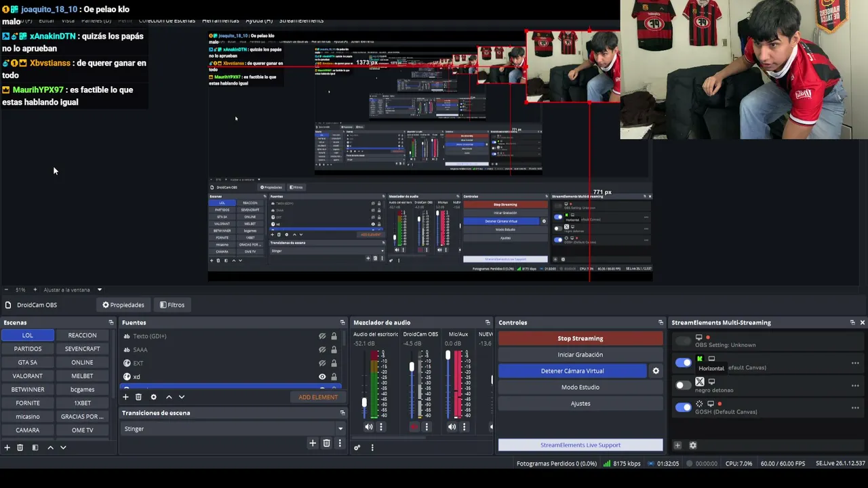
Task: Undock the Fuentes panel
Action: (x=342, y=323)
